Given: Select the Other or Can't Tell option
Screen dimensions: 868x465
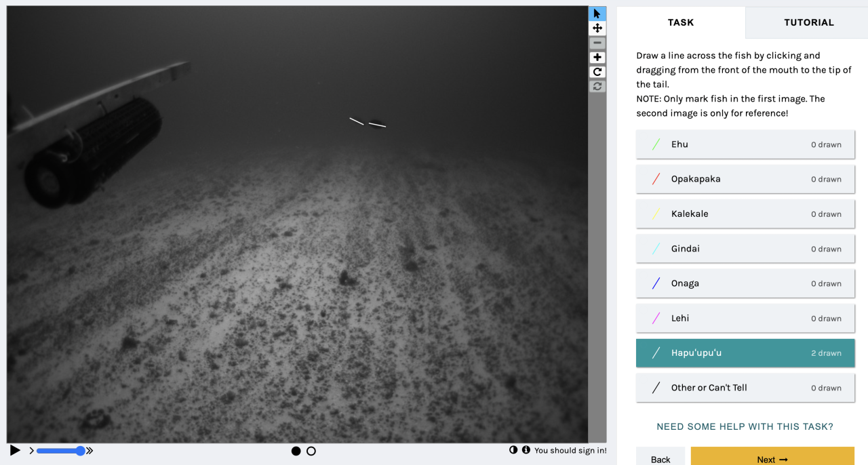Looking at the screenshot, I should point(745,388).
